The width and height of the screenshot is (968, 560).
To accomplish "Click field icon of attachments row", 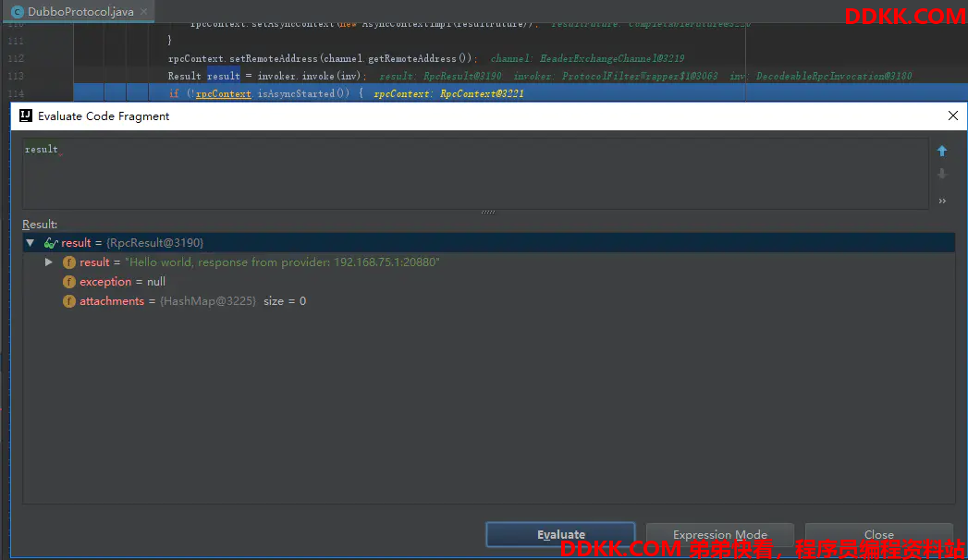I will tap(69, 301).
